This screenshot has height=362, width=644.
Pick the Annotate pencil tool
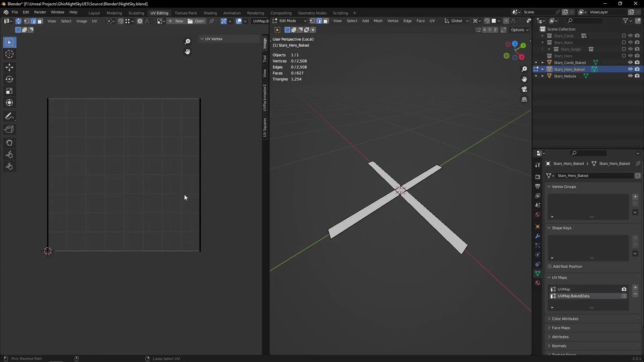point(10,116)
